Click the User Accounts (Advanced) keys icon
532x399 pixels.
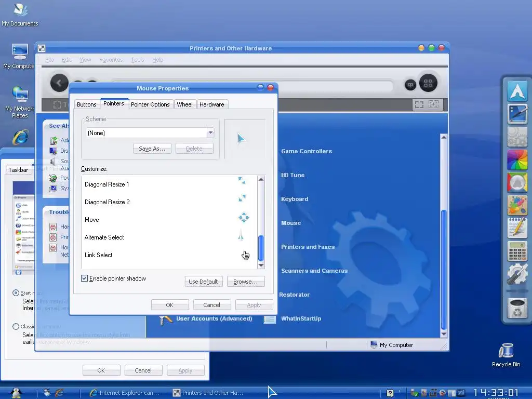pyautogui.click(x=166, y=320)
